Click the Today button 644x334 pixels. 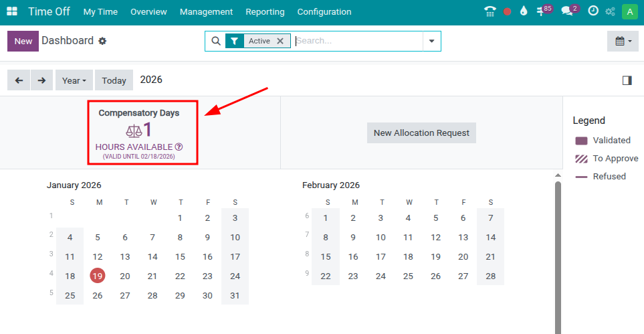coord(114,80)
